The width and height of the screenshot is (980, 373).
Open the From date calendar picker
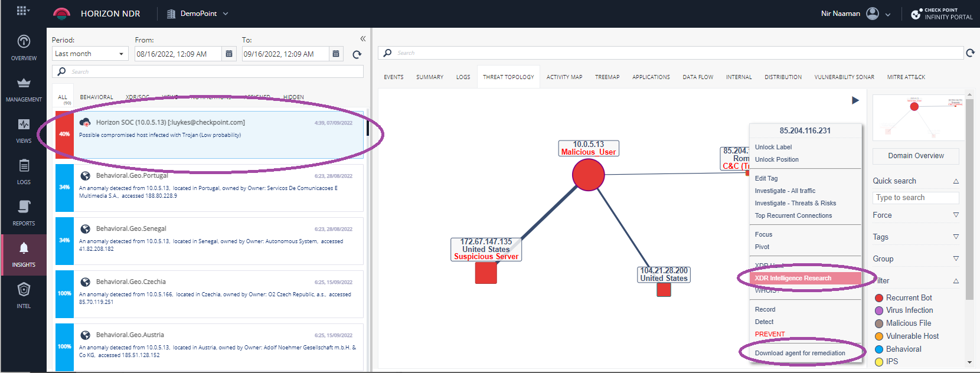pyautogui.click(x=229, y=54)
